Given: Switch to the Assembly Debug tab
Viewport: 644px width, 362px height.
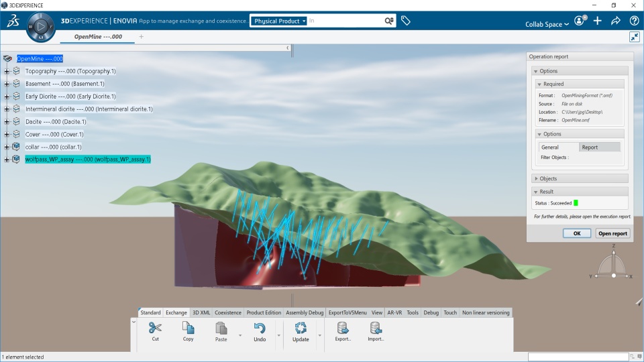Looking at the screenshot, I should [305, 313].
